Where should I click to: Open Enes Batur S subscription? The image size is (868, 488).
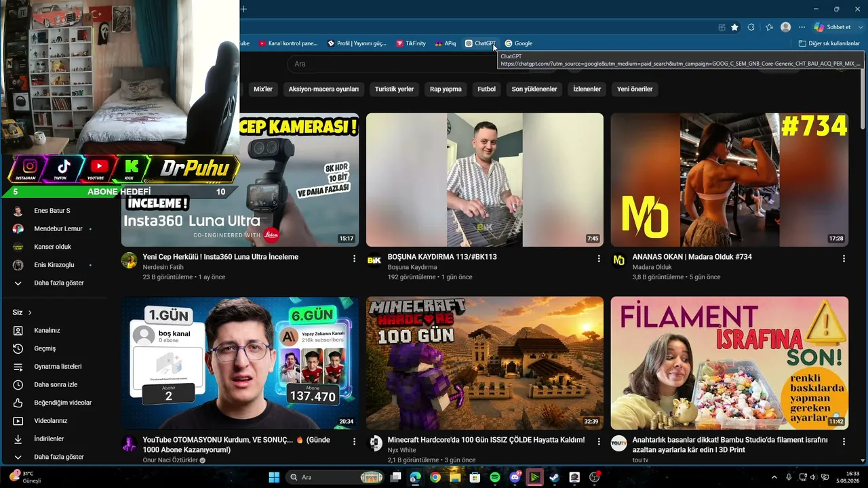53,211
